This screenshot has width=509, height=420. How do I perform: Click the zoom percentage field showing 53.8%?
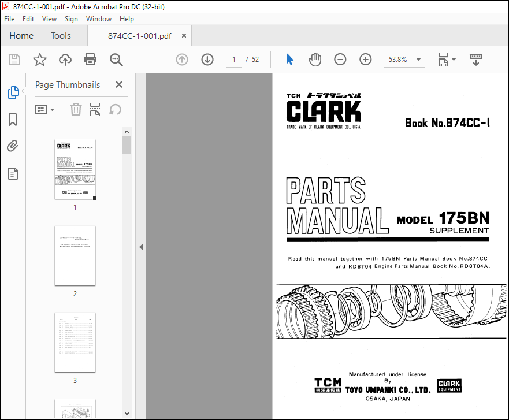click(398, 60)
